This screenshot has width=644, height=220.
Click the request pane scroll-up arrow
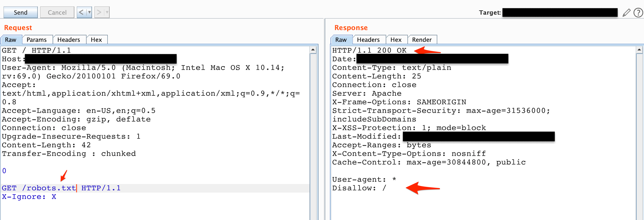(313, 50)
